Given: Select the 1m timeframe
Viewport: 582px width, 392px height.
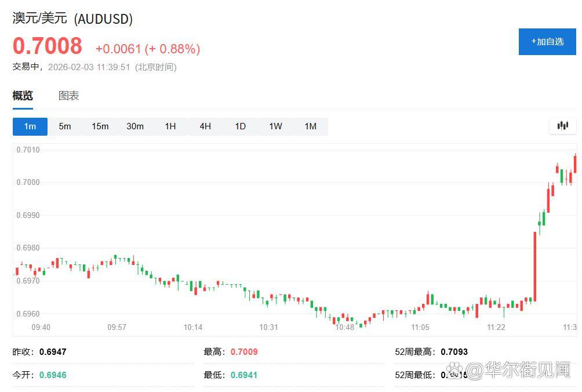Looking at the screenshot, I should [30, 126].
